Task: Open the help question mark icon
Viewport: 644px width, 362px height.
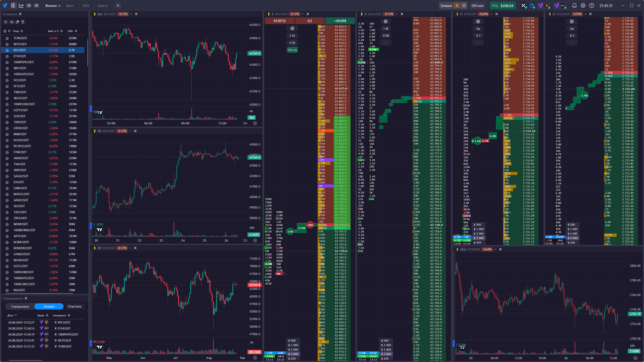Action: (592, 6)
